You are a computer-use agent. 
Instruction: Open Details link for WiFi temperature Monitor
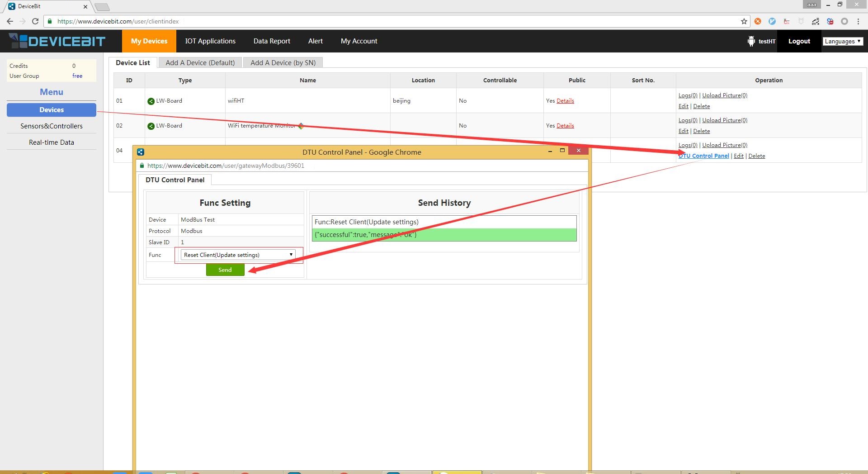(x=565, y=126)
